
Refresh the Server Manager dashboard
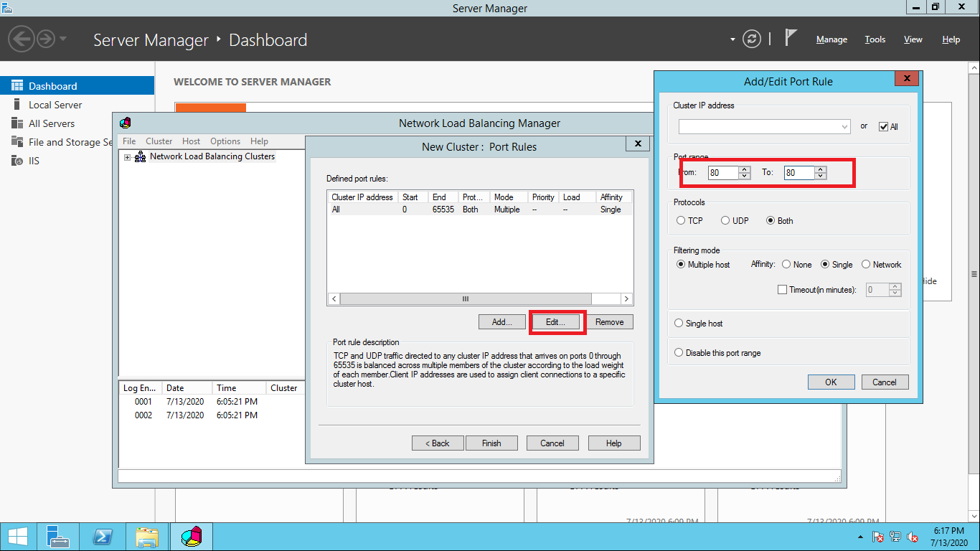point(751,39)
